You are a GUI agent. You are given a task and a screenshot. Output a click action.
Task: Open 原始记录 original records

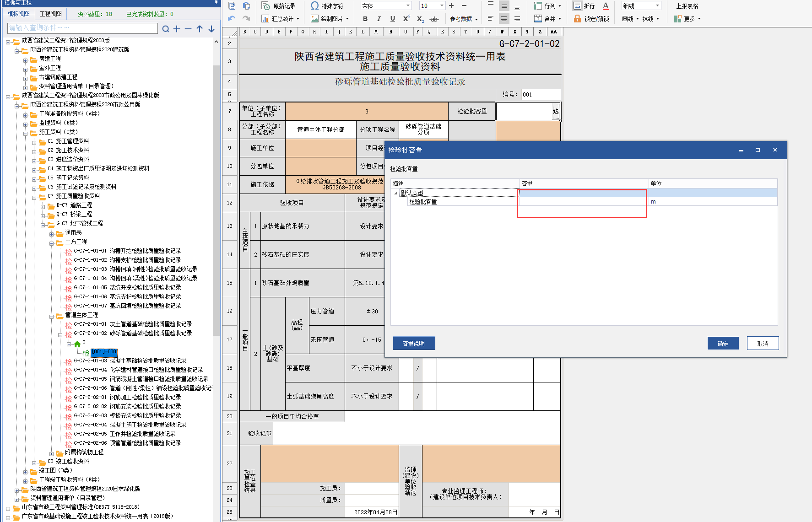click(278, 6)
